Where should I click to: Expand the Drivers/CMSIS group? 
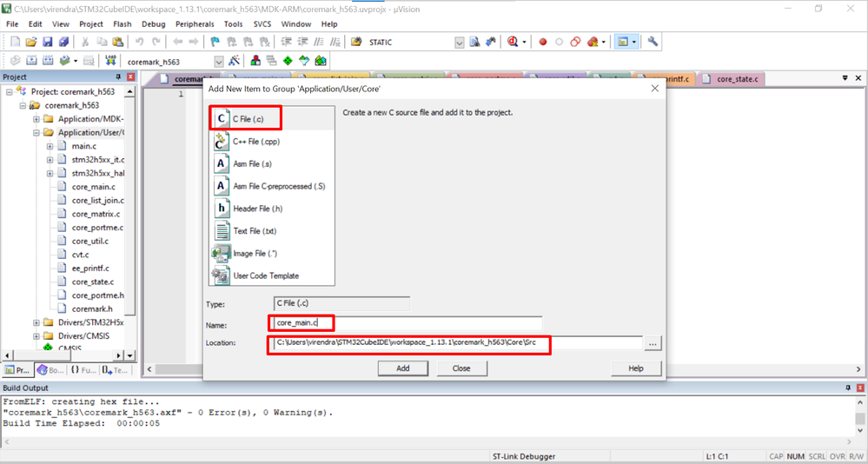pos(36,336)
